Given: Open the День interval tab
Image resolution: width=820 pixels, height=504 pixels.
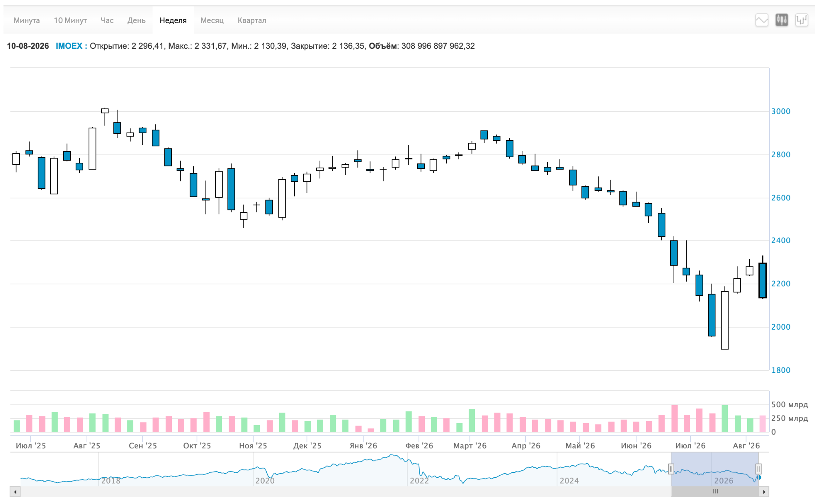Looking at the screenshot, I should (137, 20).
